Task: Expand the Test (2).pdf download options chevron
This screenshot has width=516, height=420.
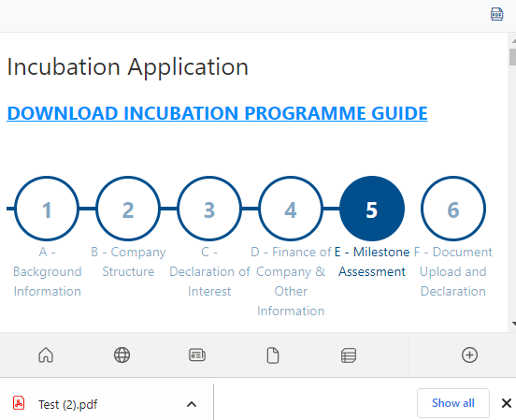Action: (x=192, y=404)
